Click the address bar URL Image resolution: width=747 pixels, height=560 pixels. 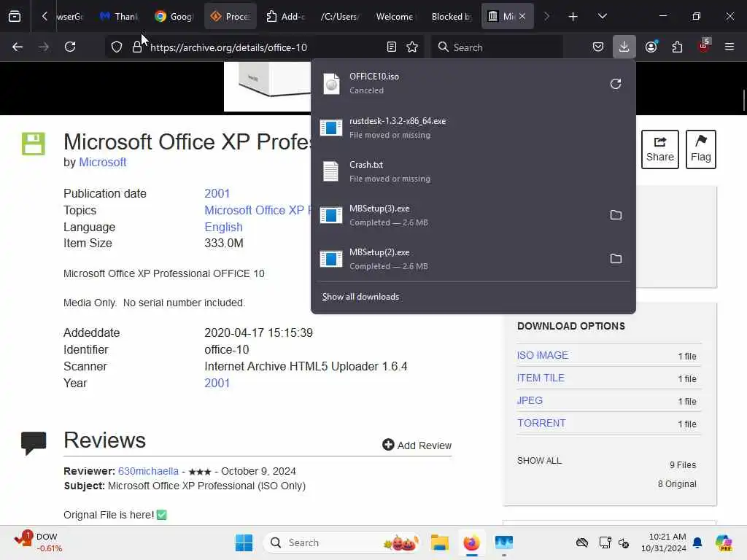pos(228,47)
